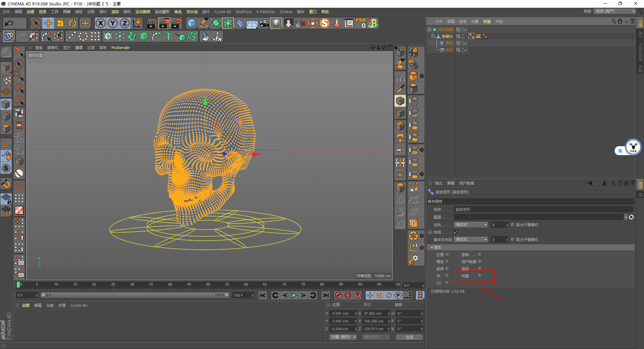This screenshot has width=644, height=349.
Task: Enable the 点 (Points) checkbox
Action: coord(447,276)
